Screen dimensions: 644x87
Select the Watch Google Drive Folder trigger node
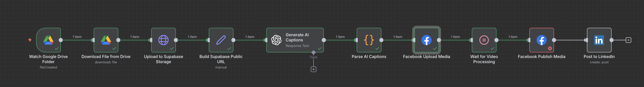tap(49, 40)
